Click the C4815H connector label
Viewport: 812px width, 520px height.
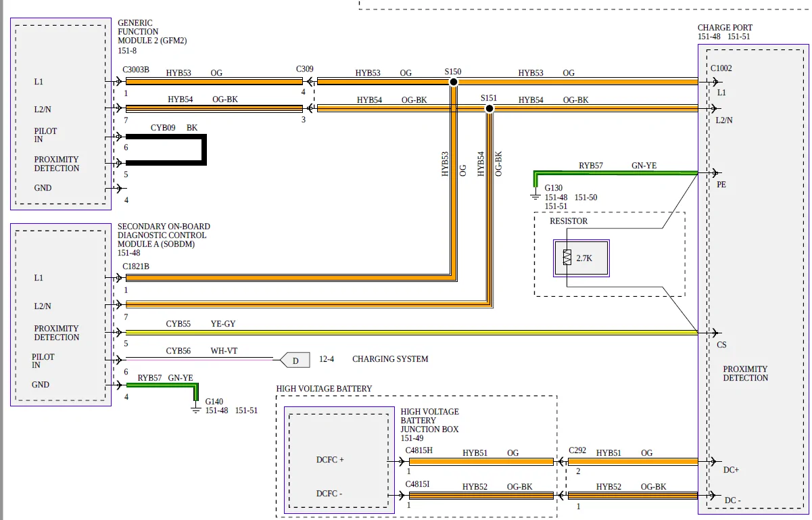tap(419, 450)
